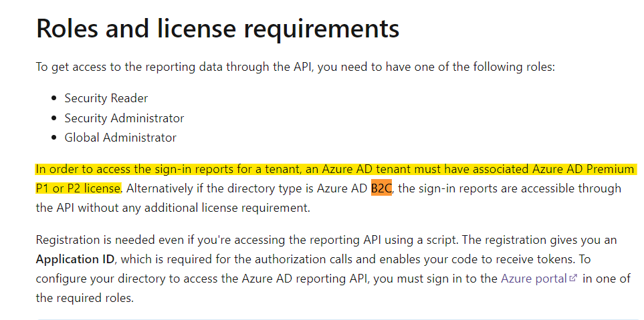Viewport: 644px width, 320px height.
Task: Click the bullet dot before Security Administrator
Action: tap(54, 118)
